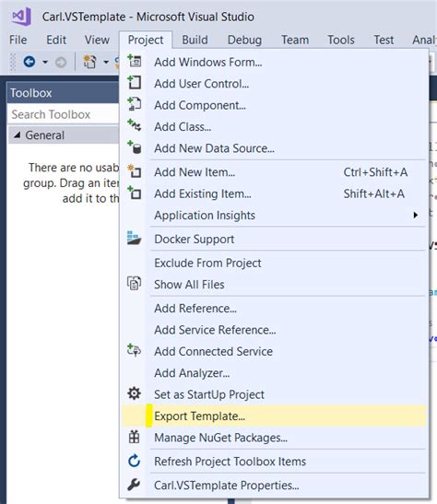This screenshot has width=437, height=504.
Task: Click the Refresh Project Toolbox Items icon
Action: (134, 461)
